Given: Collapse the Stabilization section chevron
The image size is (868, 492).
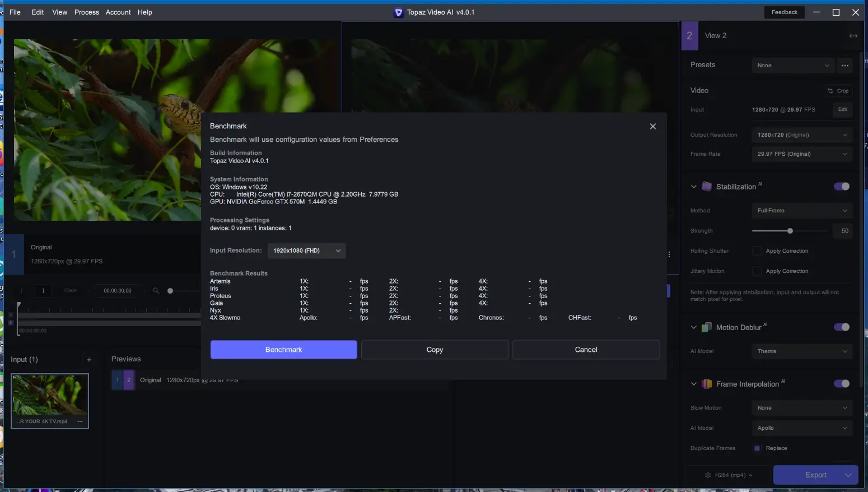Looking at the screenshot, I should pos(694,187).
